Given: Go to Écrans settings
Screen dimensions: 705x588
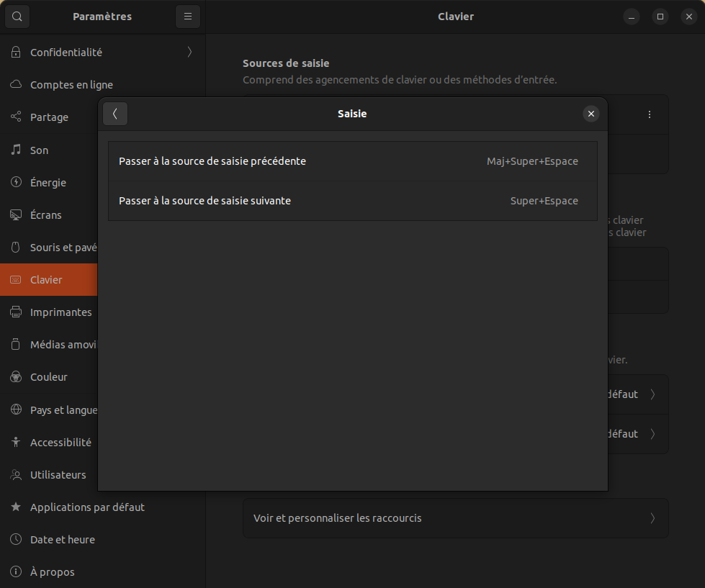Looking at the screenshot, I should (49, 214).
